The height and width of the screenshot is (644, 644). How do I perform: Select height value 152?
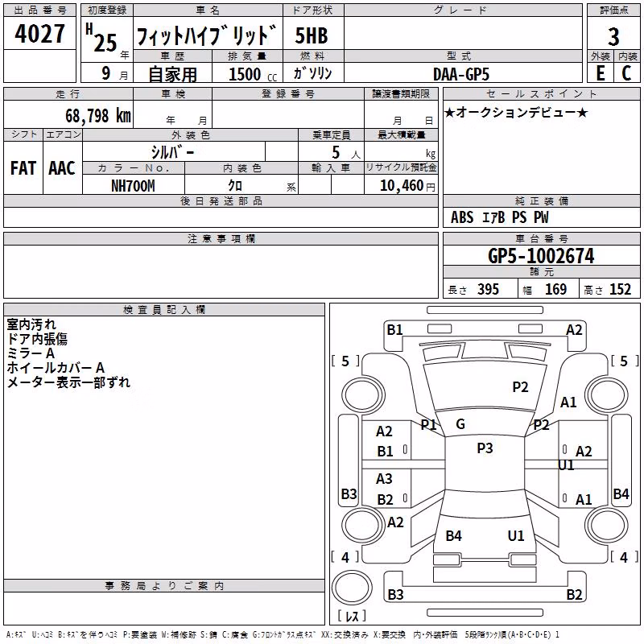tap(620, 289)
